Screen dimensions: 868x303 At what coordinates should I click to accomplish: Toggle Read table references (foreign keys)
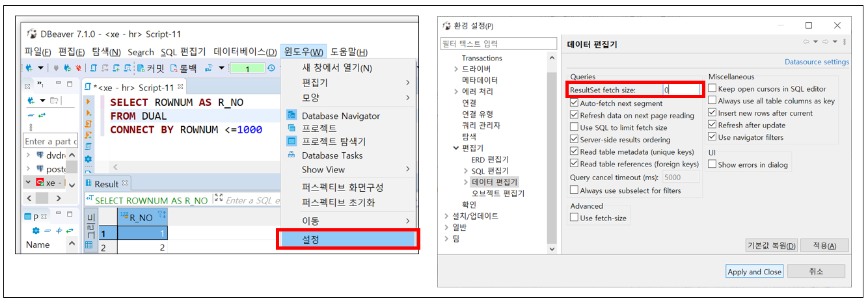(574, 164)
